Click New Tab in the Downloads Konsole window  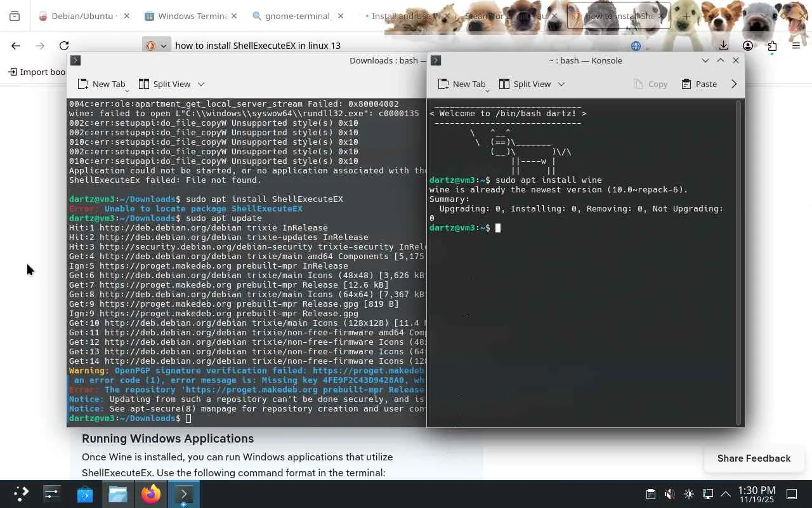tap(101, 84)
